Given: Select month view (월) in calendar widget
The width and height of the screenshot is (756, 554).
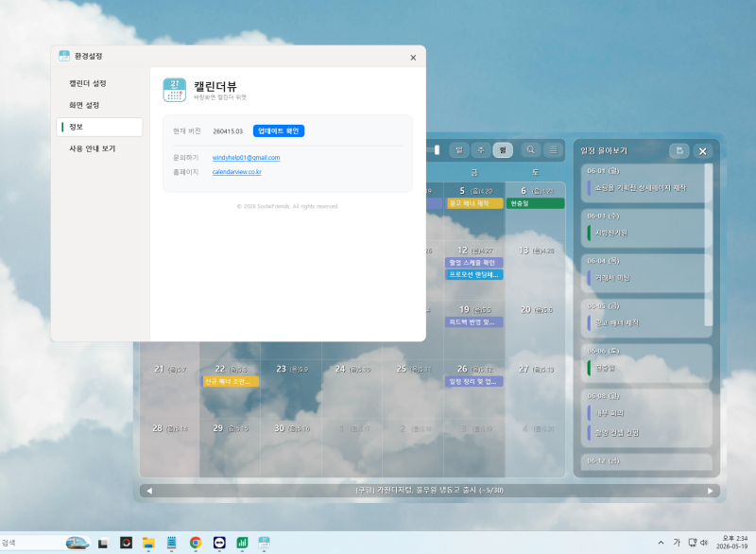Looking at the screenshot, I should point(503,150).
